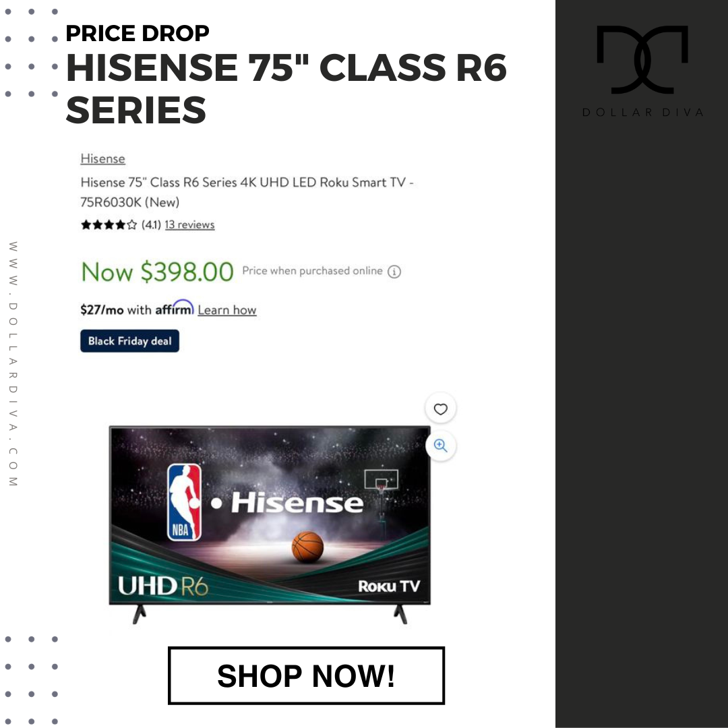The height and width of the screenshot is (728, 728).
Task: Click the SHOP NOW! button
Action: [x=306, y=675]
